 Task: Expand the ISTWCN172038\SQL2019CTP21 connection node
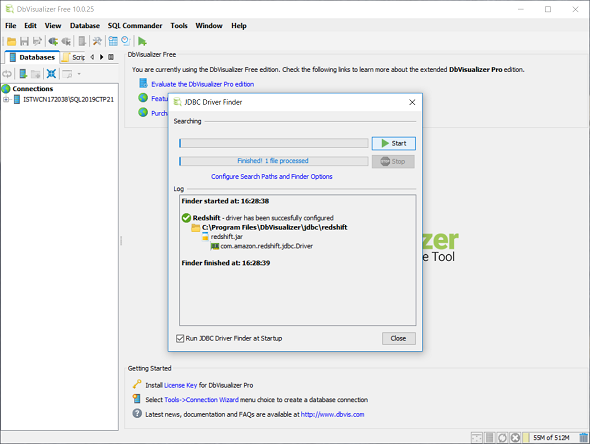pyautogui.click(x=6, y=100)
